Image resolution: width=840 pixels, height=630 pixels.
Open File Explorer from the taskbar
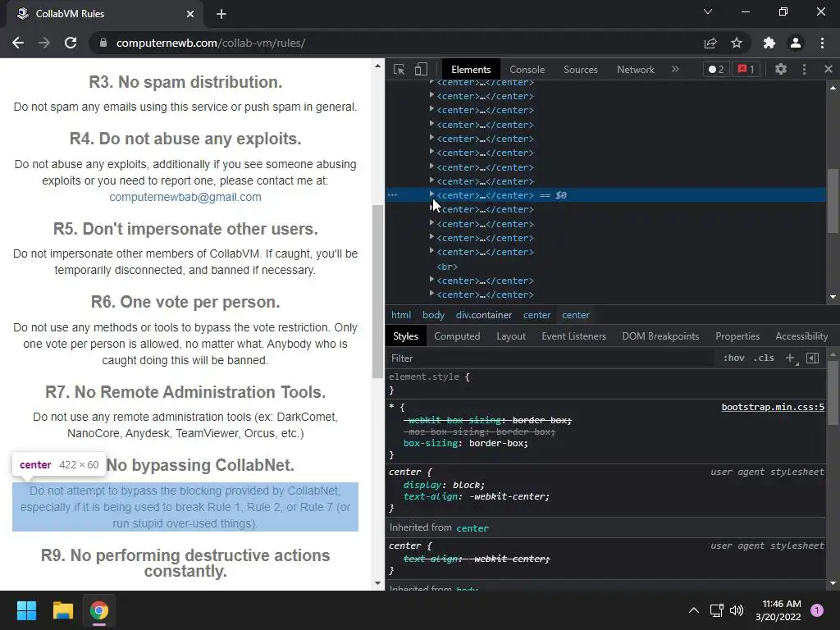62,610
